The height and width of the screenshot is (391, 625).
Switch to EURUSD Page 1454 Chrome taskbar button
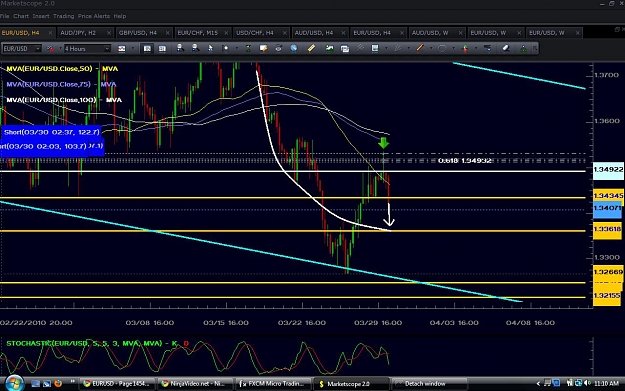116,383
